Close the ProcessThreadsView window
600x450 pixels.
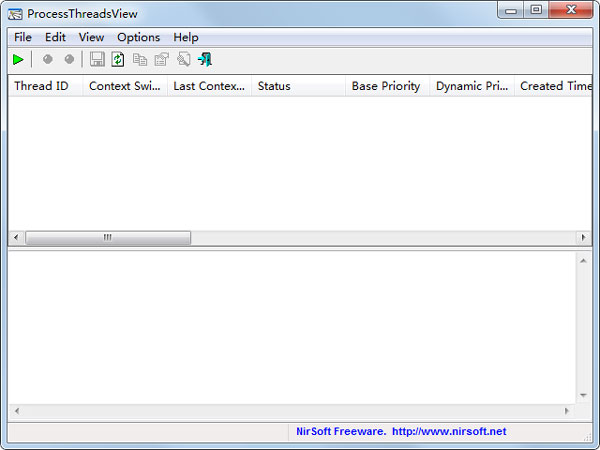[571, 10]
